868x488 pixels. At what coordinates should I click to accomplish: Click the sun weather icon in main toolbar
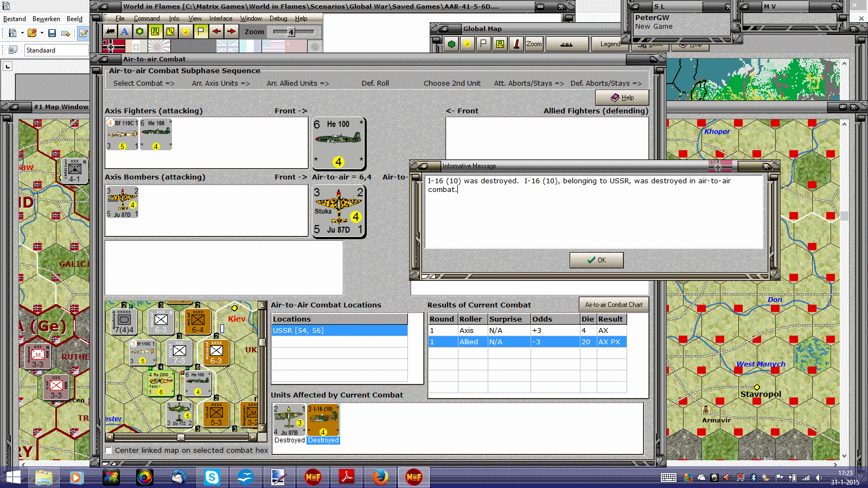click(186, 31)
